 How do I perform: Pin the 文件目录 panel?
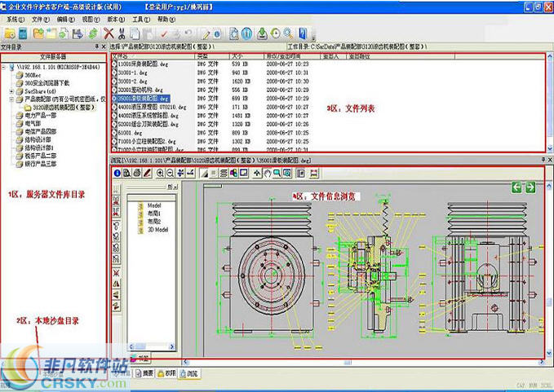point(96,46)
